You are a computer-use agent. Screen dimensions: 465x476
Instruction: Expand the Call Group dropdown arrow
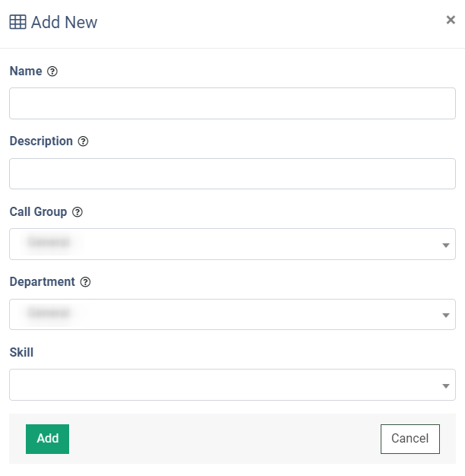pos(445,246)
